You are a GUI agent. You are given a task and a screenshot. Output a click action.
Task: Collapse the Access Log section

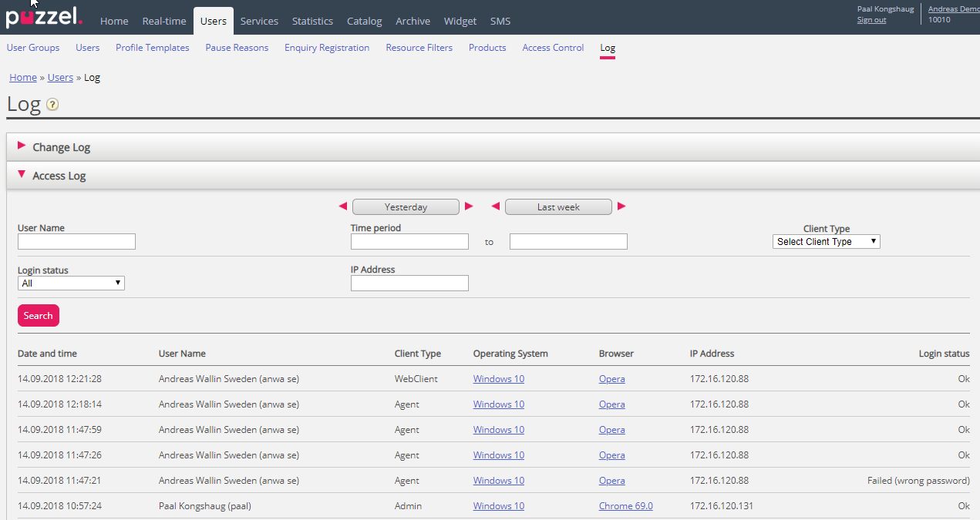(x=59, y=176)
